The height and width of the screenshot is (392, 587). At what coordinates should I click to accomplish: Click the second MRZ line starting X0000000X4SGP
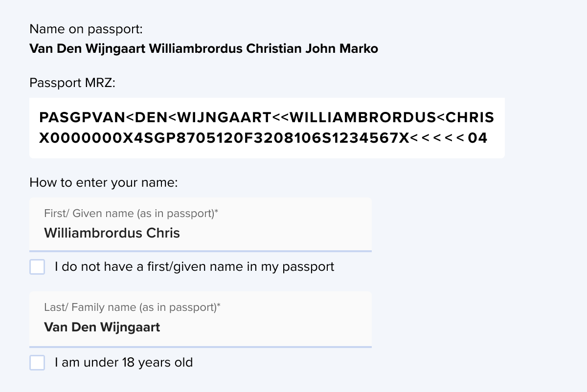click(x=263, y=138)
